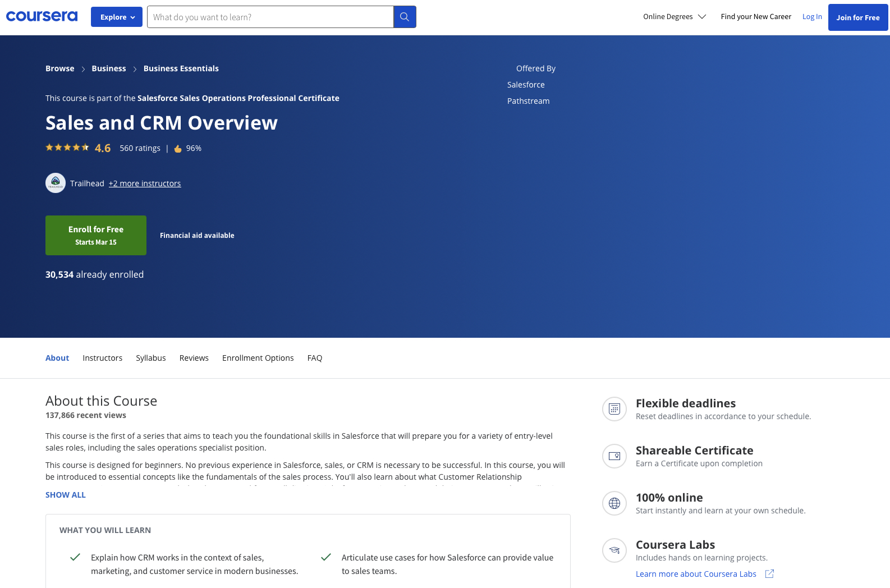Click the star rating icons
The height and width of the screenshot is (588, 890).
pos(67,148)
